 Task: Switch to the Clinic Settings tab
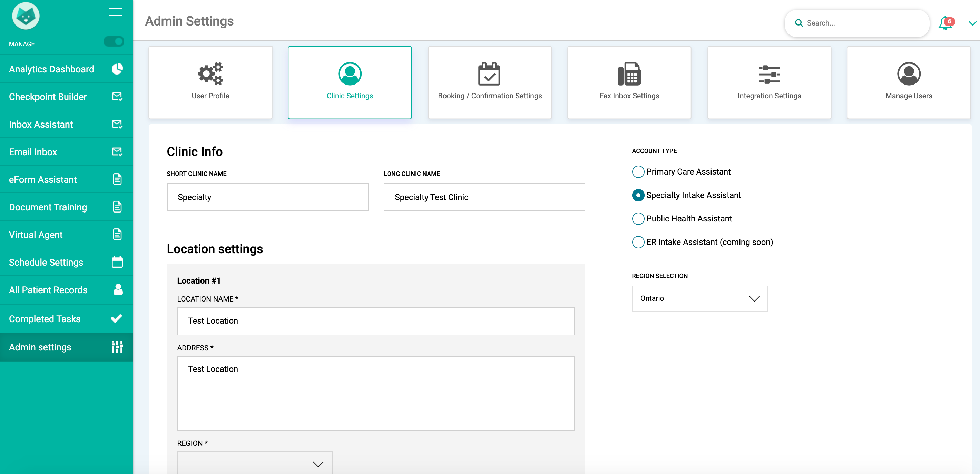[x=350, y=82]
